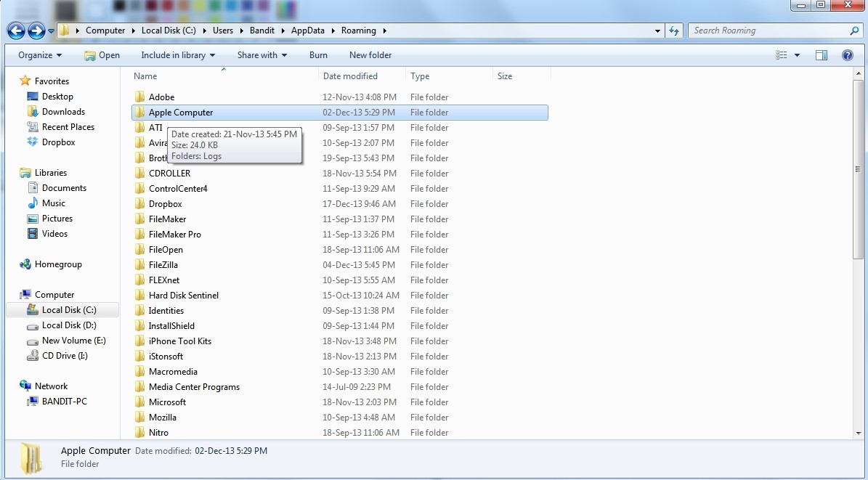
Task: Click the CDROLLER folder icon
Action: click(x=140, y=174)
